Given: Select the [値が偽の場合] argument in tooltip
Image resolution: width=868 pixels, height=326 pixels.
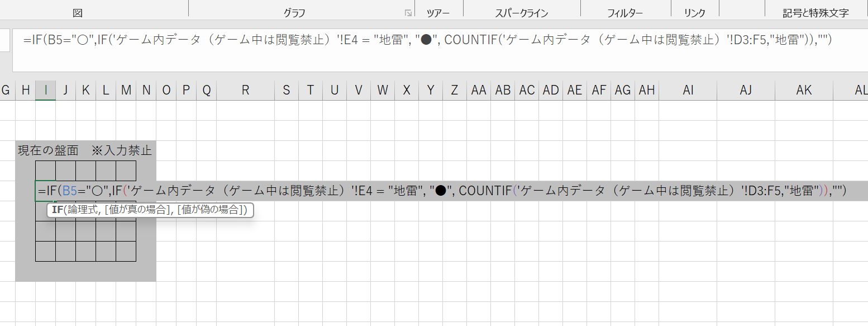Looking at the screenshot, I should click(x=211, y=210).
